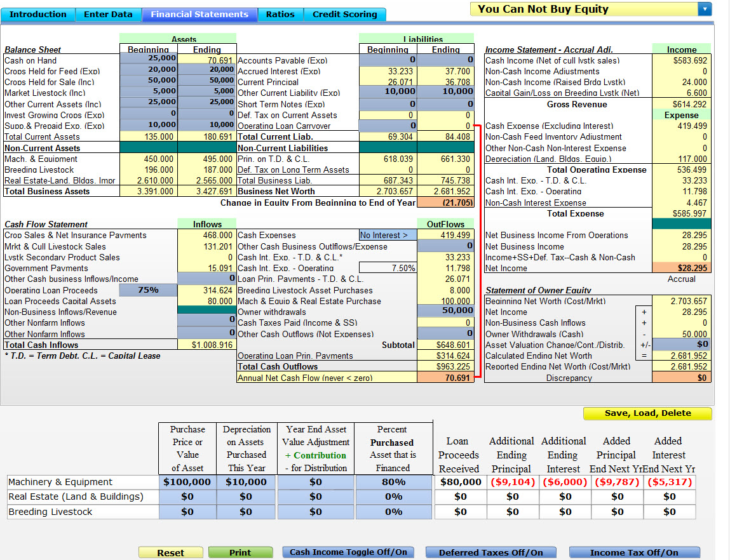
Task: Edit Machinery & Equipment purchase price $100,000
Action: [186, 482]
